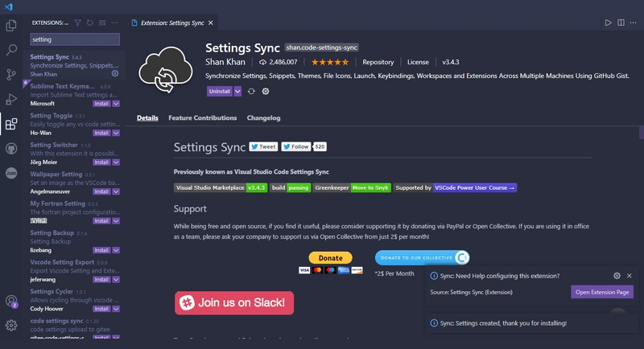
Task: Click the Settings Sync cloud logo
Action: 166,70
